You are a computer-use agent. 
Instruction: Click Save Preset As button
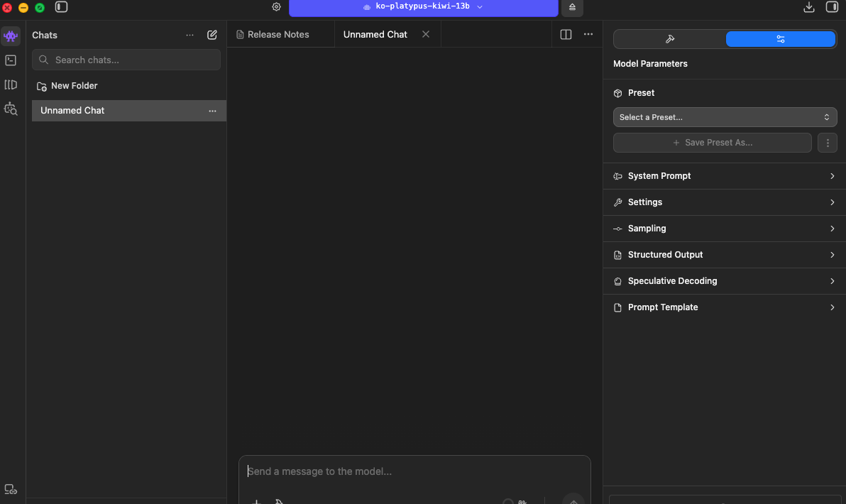click(712, 143)
